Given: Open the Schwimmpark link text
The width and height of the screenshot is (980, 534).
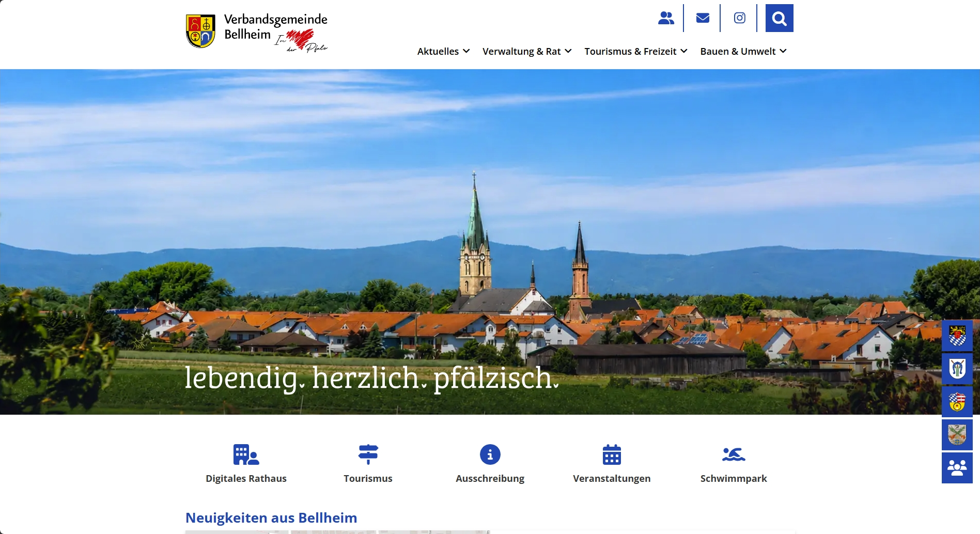Looking at the screenshot, I should pos(734,478).
